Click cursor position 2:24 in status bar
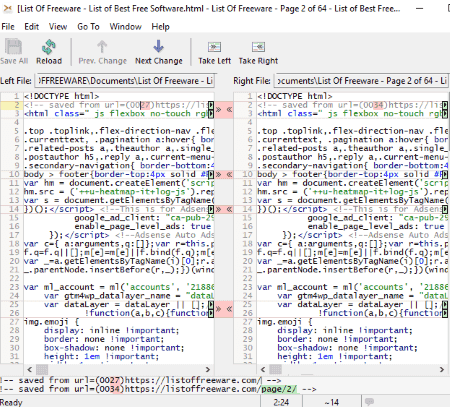The height and width of the screenshot is (407, 450). [x=281, y=402]
